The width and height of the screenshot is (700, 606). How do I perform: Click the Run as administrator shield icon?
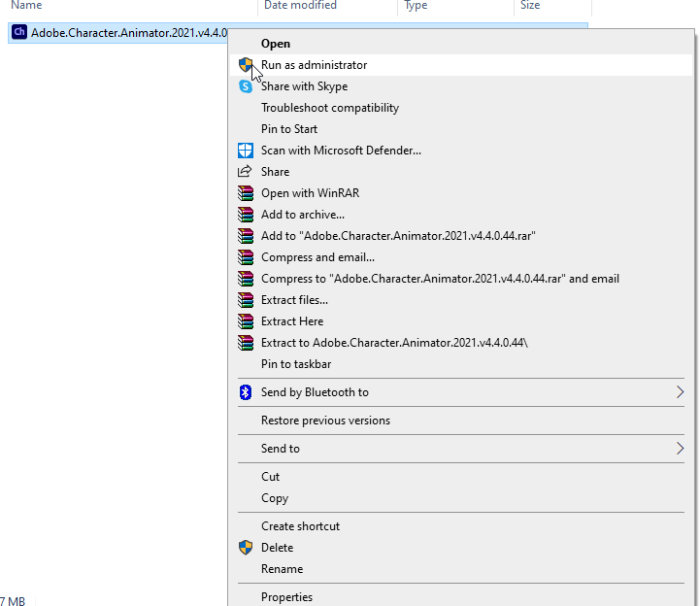point(245,65)
